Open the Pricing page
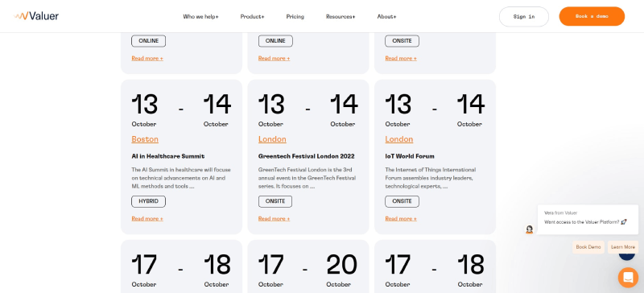644x293 pixels. pyautogui.click(x=295, y=17)
